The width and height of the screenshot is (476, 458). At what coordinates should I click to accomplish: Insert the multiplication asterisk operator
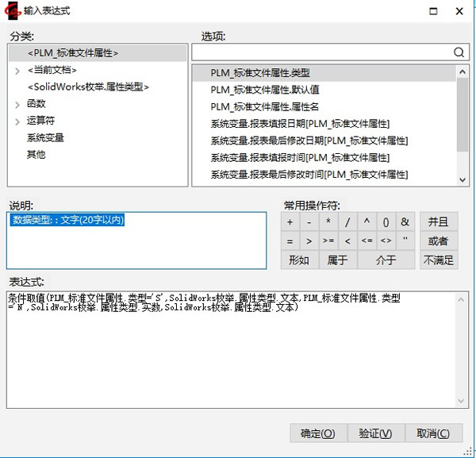[x=328, y=222]
